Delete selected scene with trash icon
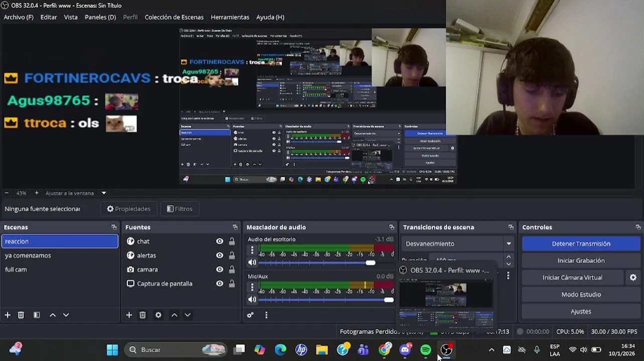Screen dimensions: 644x361 pyautogui.click(x=21, y=315)
